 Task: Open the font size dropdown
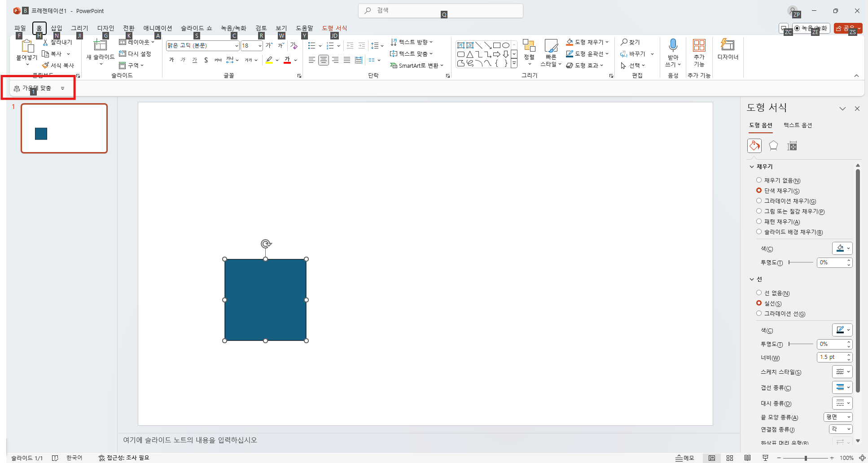pos(260,46)
